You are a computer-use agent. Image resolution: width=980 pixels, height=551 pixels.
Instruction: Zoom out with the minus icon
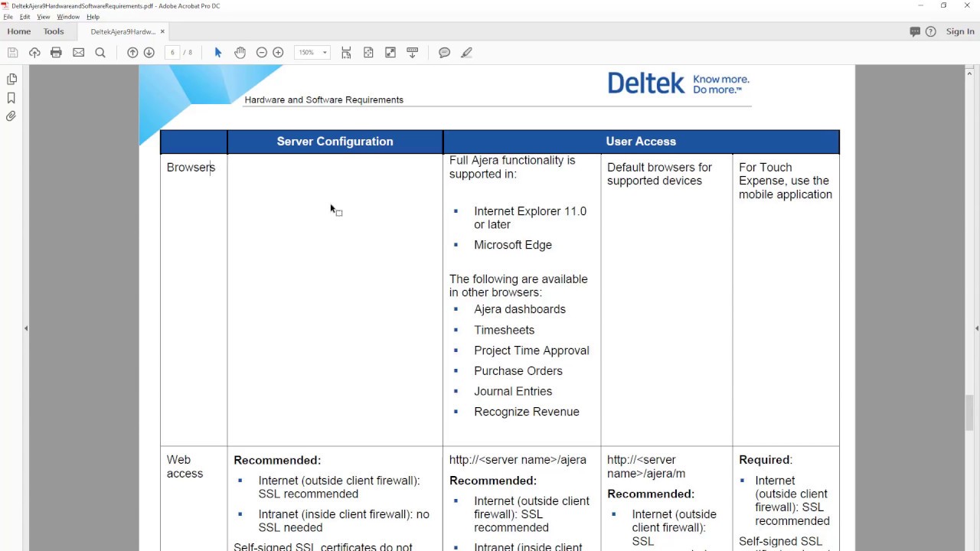[x=262, y=53]
